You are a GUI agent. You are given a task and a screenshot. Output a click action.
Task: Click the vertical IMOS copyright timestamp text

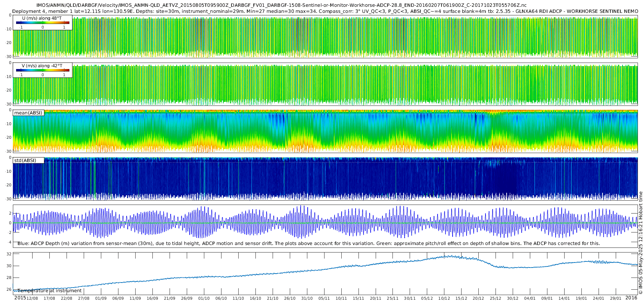(640, 243)
